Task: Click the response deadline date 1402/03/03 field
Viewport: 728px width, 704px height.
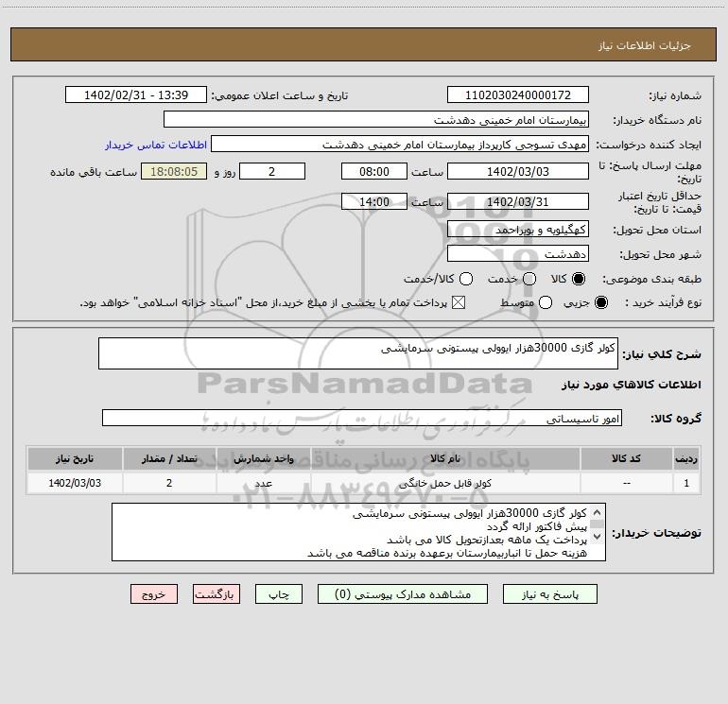Action: (518, 171)
